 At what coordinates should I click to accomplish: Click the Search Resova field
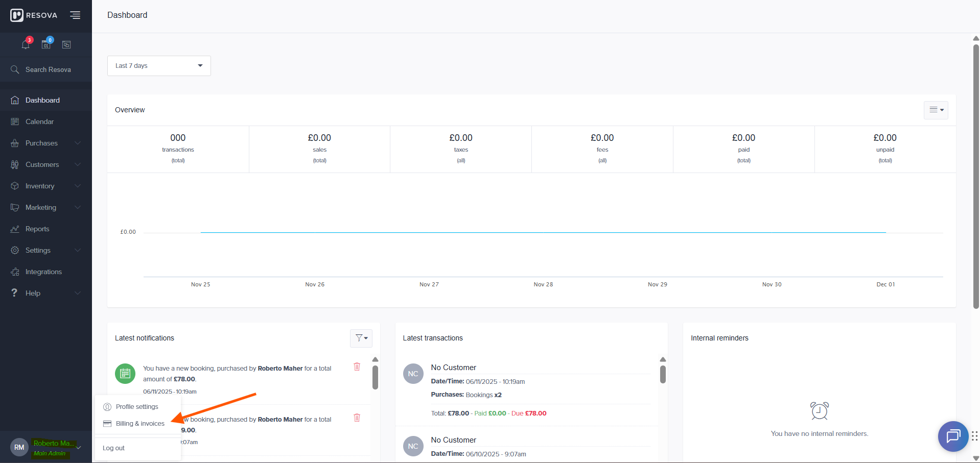click(48, 69)
